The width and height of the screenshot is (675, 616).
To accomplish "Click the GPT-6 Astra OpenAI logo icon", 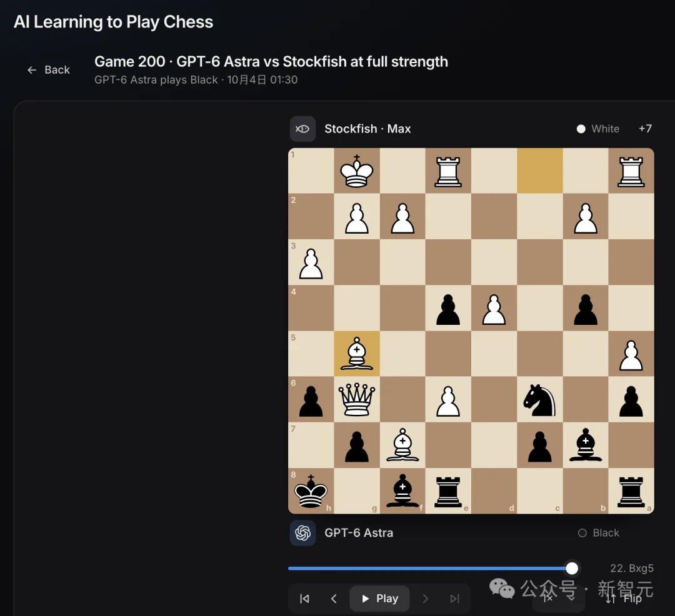I will pyautogui.click(x=302, y=533).
